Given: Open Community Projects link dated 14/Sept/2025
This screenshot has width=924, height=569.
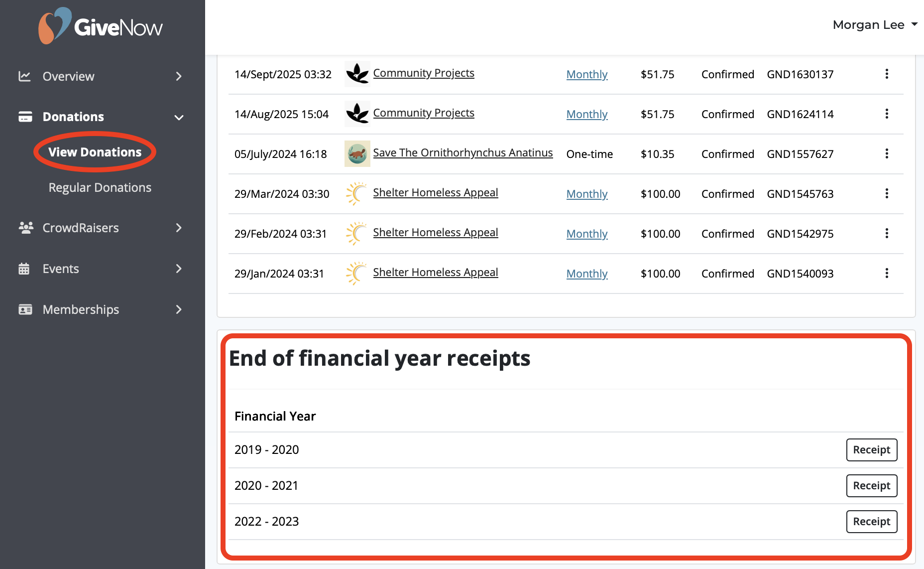Looking at the screenshot, I should point(424,73).
